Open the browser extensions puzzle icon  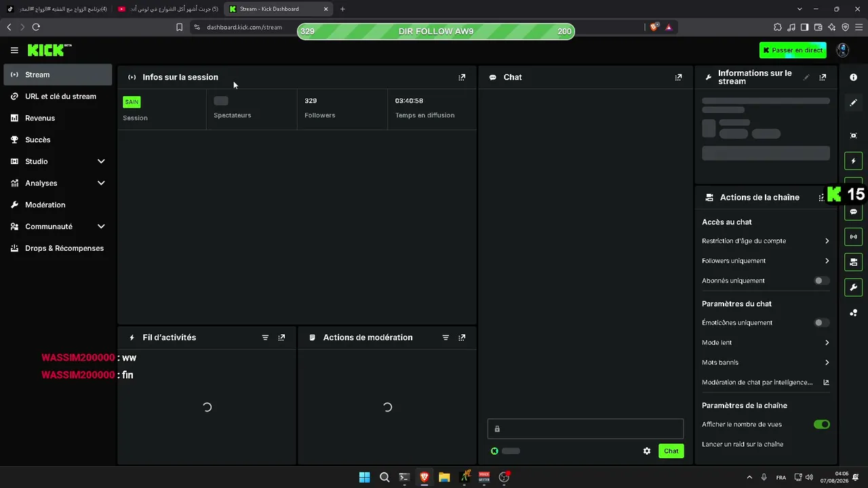pos(777,27)
